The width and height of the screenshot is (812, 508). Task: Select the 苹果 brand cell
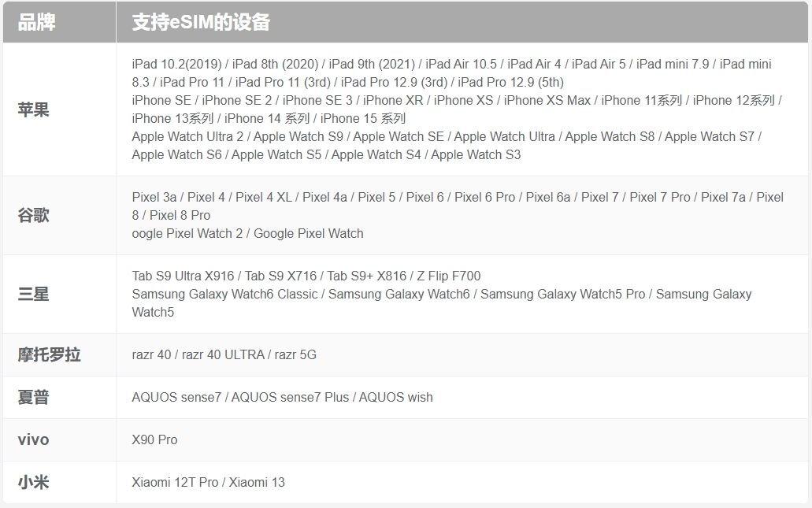34,109
